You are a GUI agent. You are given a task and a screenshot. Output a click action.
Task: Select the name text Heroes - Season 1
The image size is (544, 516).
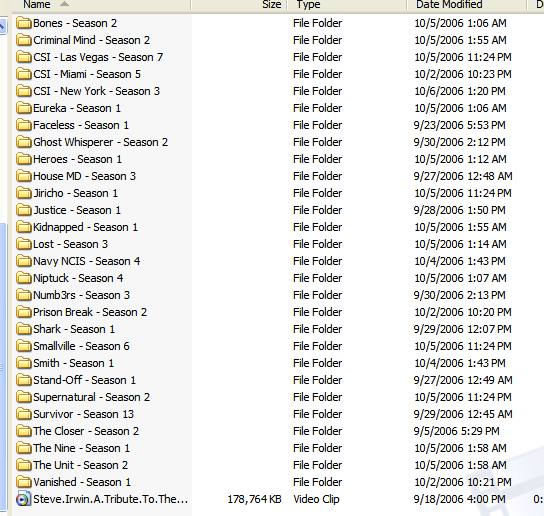tap(77, 159)
